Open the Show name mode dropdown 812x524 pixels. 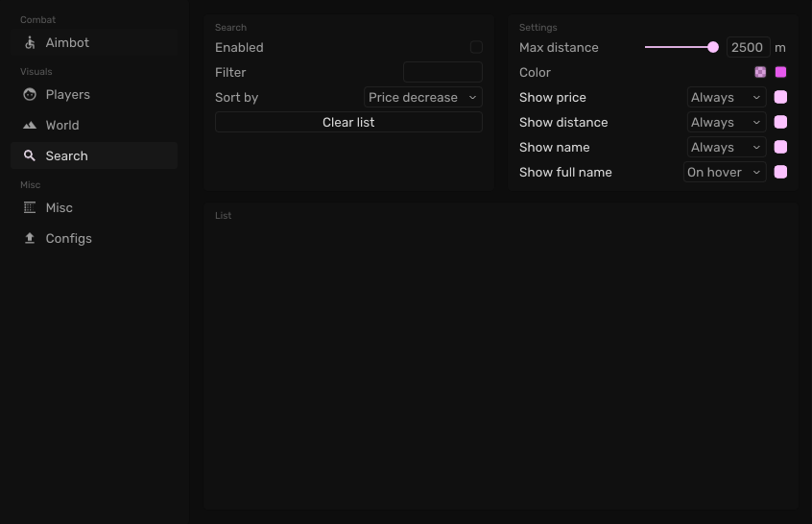pos(727,147)
